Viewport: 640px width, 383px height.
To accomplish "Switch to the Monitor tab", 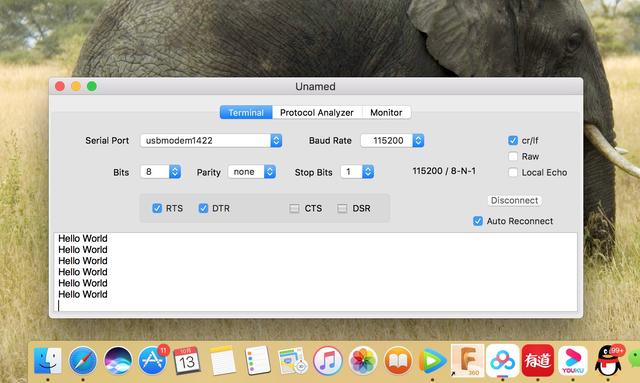I will pos(386,112).
